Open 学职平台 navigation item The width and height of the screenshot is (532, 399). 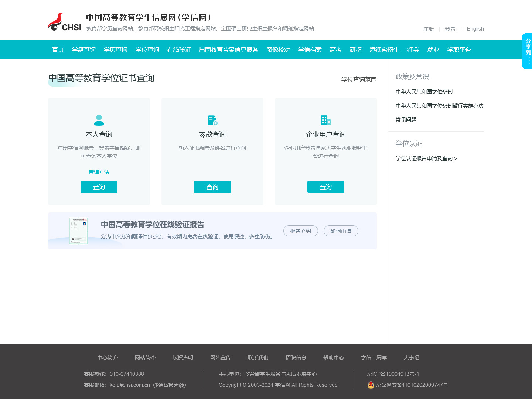pyautogui.click(x=459, y=50)
